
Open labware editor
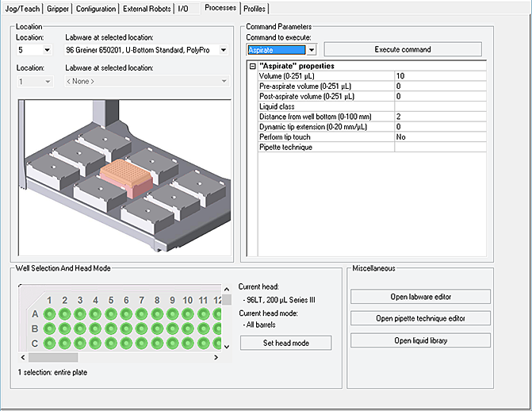(x=420, y=297)
